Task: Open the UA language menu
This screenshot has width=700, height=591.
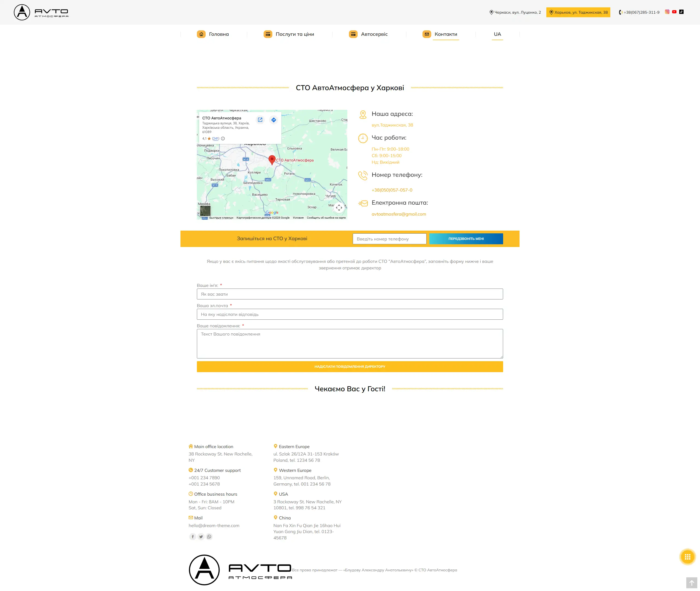Action: pos(497,34)
